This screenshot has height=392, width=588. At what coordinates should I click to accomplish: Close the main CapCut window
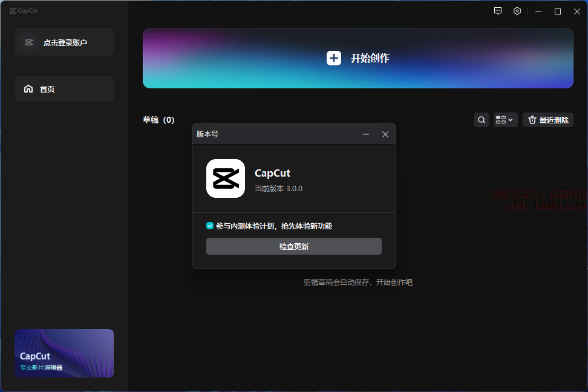click(577, 11)
